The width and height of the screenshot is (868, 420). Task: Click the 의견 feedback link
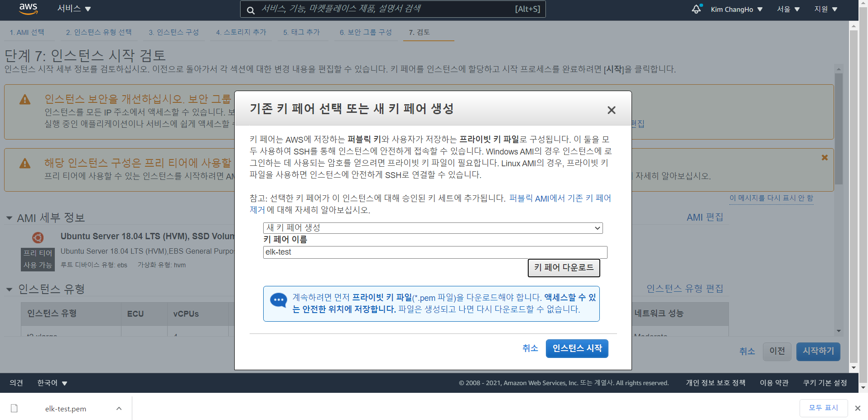(16, 383)
